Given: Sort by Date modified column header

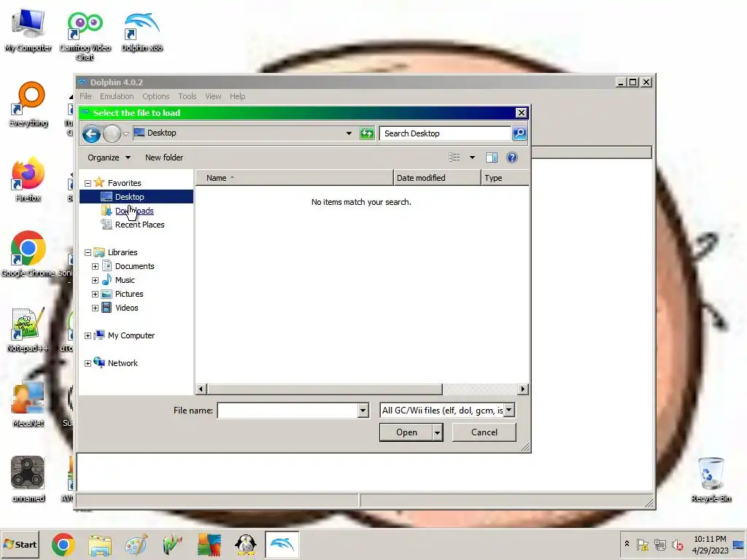Looking at the screenshot, I should click(438, 178).
